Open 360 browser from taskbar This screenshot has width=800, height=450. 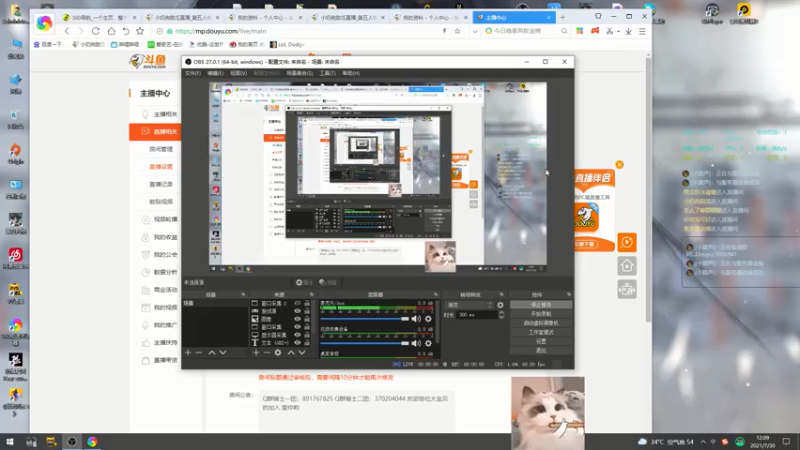[x=92, y=441]
